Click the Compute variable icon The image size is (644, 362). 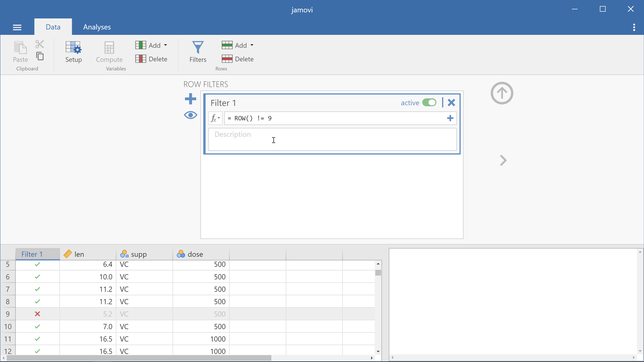point(109,52)
